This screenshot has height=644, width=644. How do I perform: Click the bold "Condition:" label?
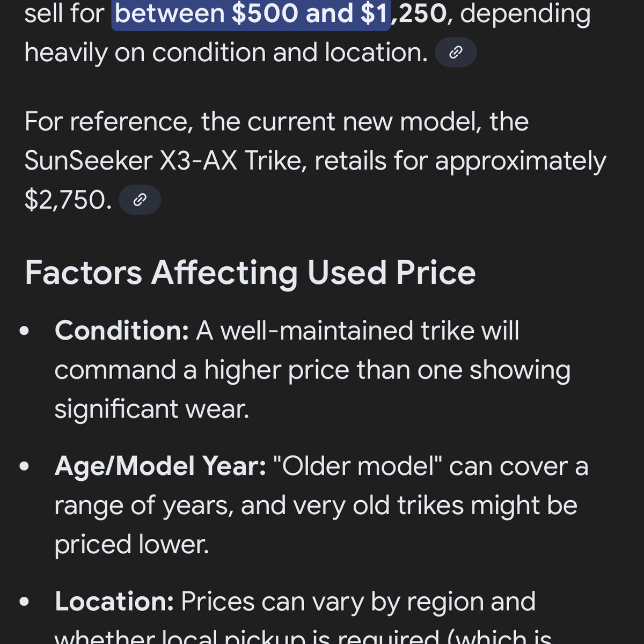coord(122,331)
